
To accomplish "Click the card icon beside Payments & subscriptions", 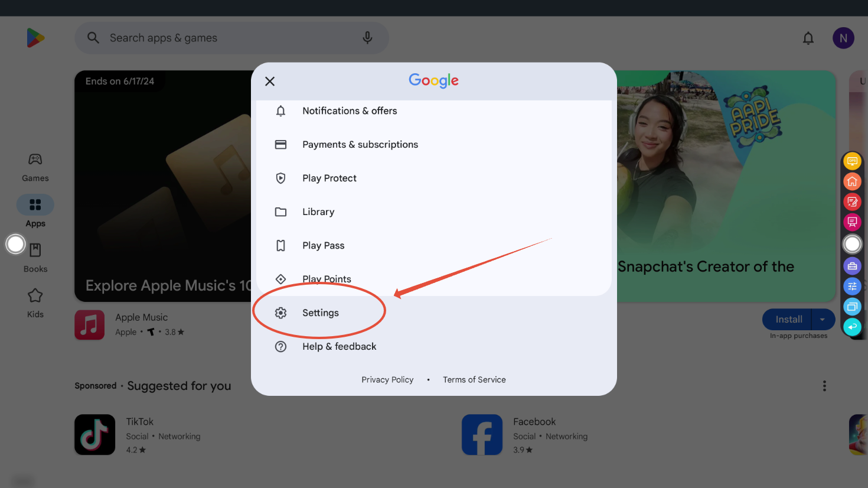I will (281, 145).
